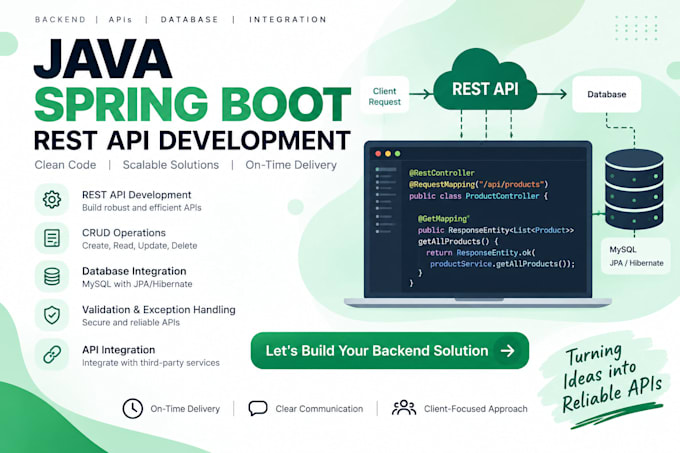Click the SPRING BOOT green headline
Image resolution: width=680 pixels, height=453 pixels.
pos(193,104)
